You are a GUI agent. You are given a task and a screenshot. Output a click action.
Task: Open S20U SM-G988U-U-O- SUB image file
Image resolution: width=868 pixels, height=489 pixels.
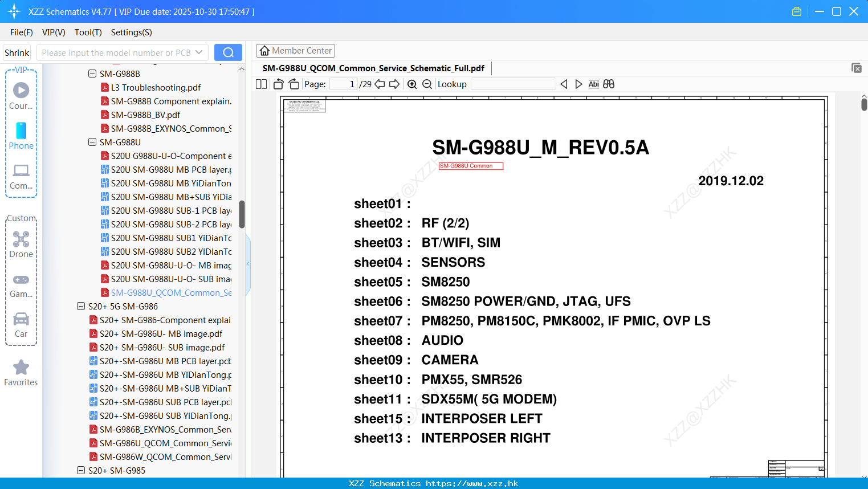(x=166, y=279)
